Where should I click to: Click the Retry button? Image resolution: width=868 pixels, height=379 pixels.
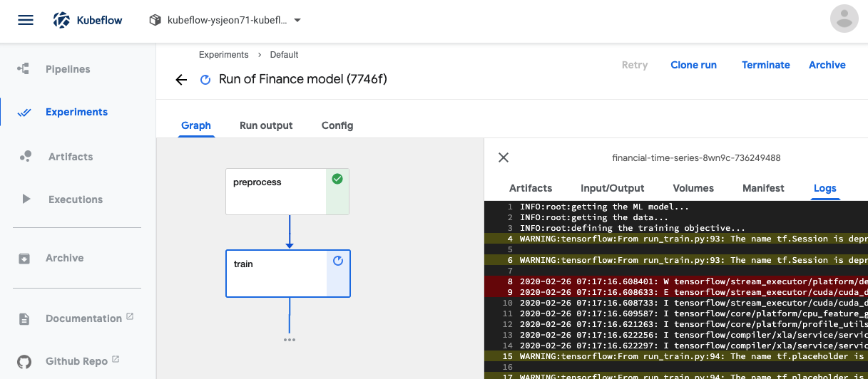[635, 65]
